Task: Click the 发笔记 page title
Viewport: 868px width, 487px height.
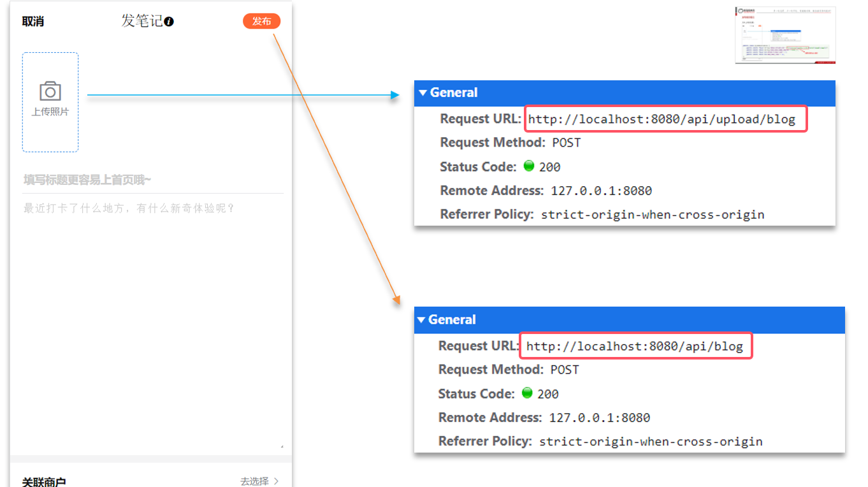Action: tap(142, 21)
